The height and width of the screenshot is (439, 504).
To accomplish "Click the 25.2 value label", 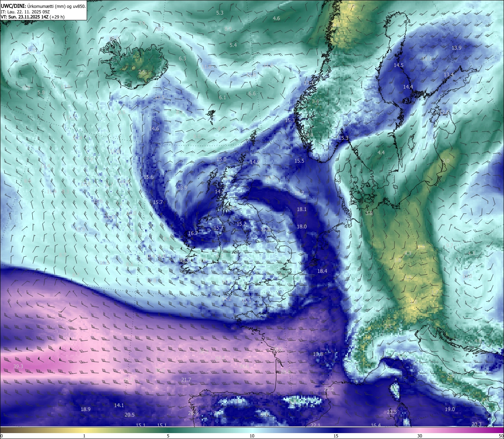I will pos(329,389).
